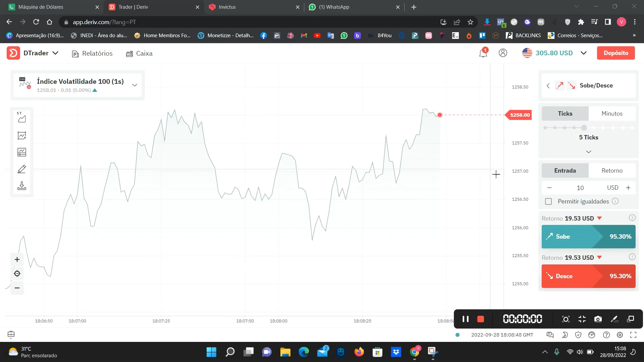
Task: Expand the duration options chevron below 5 Ticks
Action: [589, 152]
